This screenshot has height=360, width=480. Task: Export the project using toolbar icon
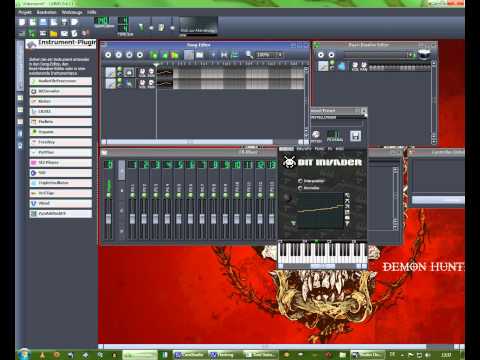[x=75, y=22]
